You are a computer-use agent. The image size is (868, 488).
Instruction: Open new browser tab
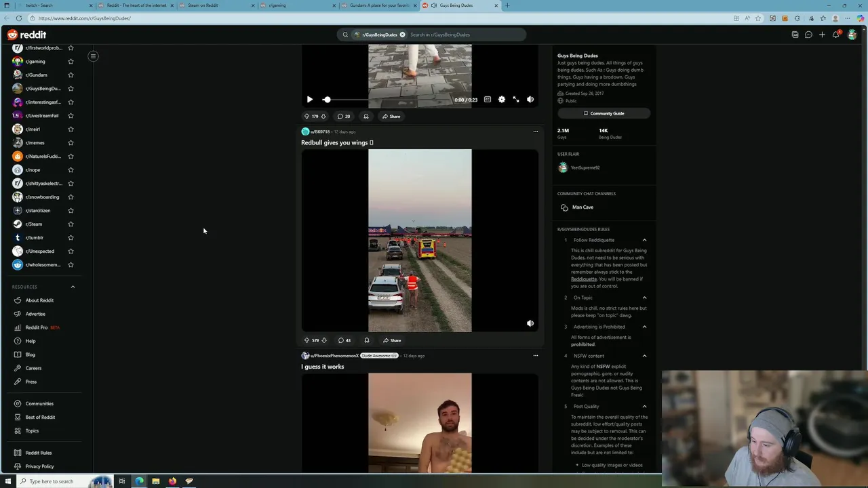(x=507, y=5)
